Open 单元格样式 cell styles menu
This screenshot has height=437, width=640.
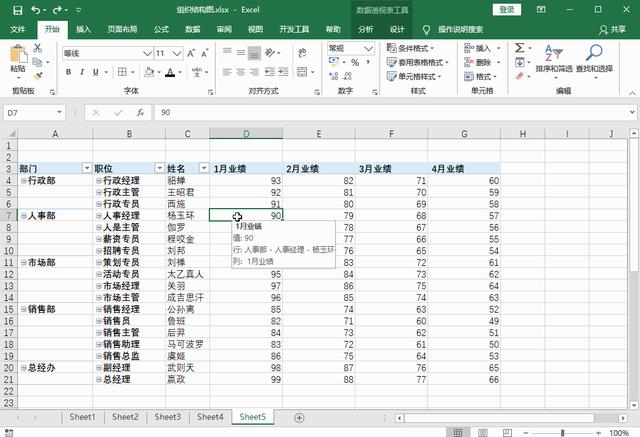coord(414,76)
